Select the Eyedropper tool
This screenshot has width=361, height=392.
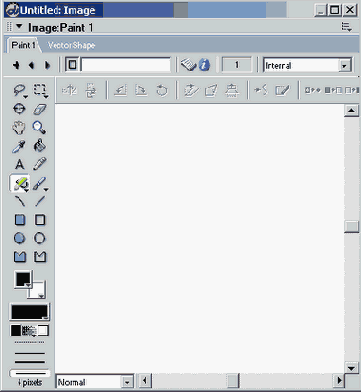19,146
